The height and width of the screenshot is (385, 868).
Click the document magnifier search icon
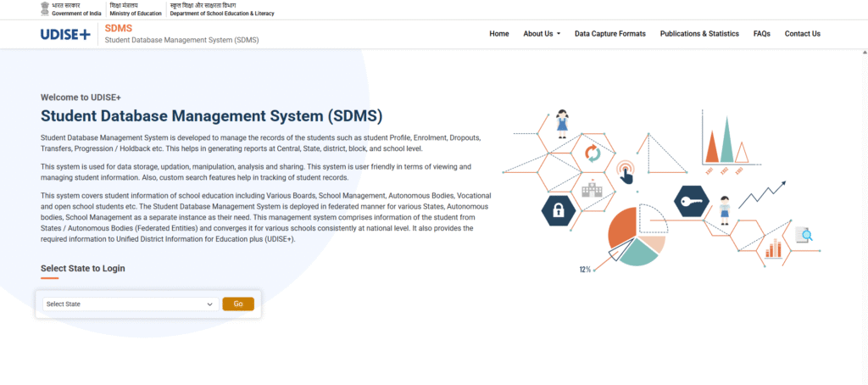(x=804, y=235)
